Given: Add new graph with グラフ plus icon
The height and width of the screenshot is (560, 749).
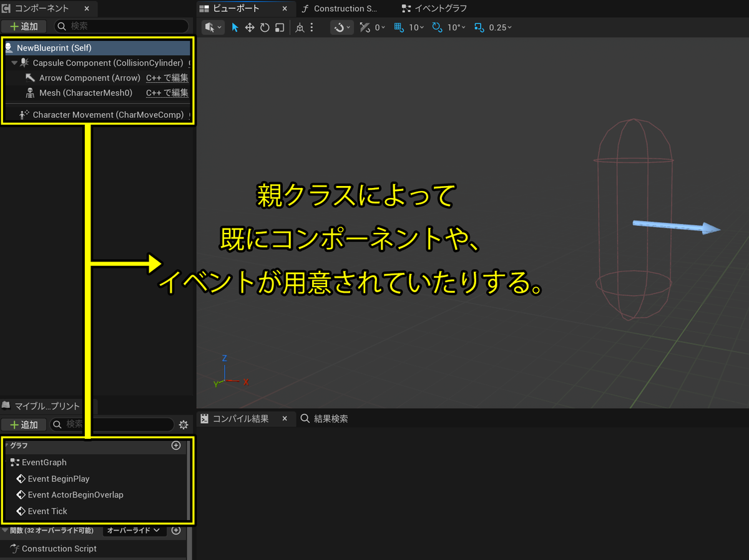Looking at the screenshot, I should point(176,446).
